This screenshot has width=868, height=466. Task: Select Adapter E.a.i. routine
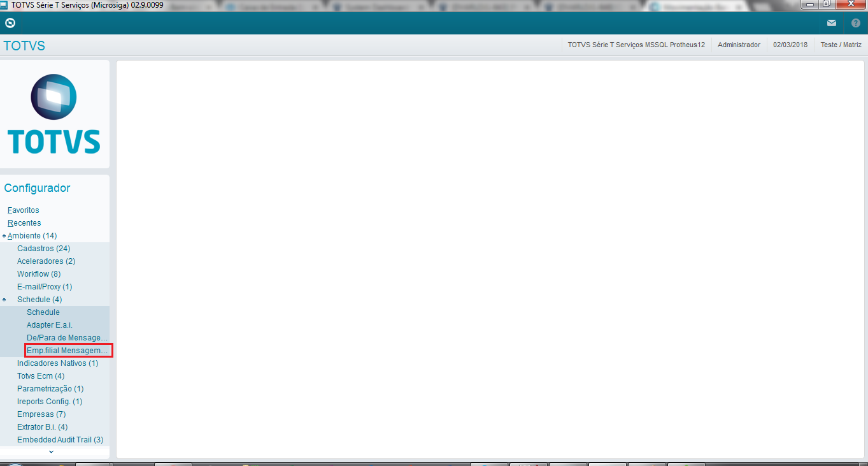[x=50, y=325]
